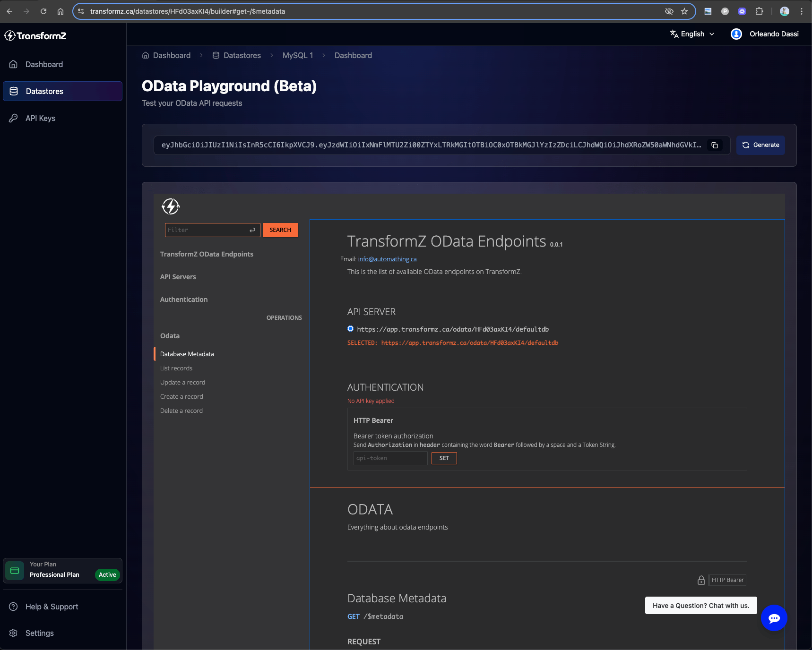Select the TransformZ logo in the sidebar
Screen dimensions: 812x650
[35, 35]
